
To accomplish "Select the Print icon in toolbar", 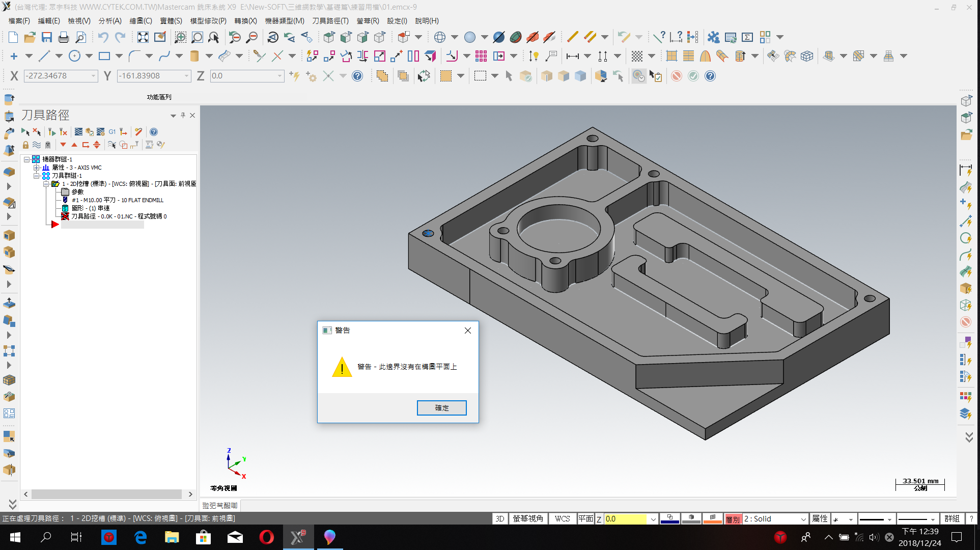I will 64,37.
